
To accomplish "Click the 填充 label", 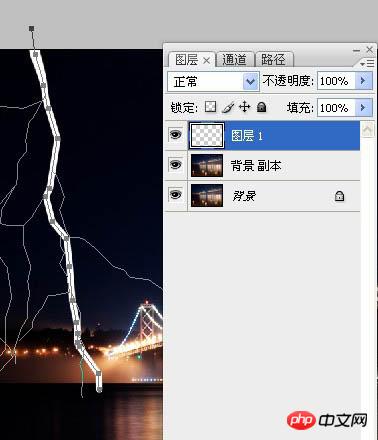I will click(x=300, y=108).
